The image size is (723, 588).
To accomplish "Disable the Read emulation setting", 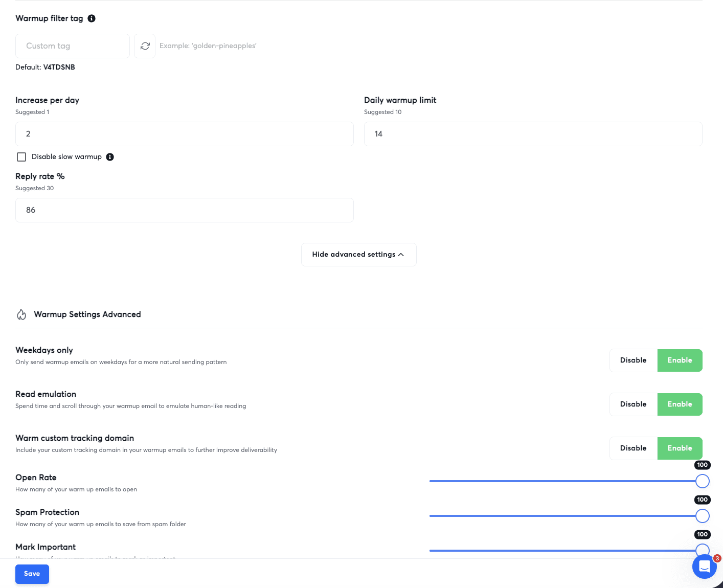I will (x=633, y=404).
